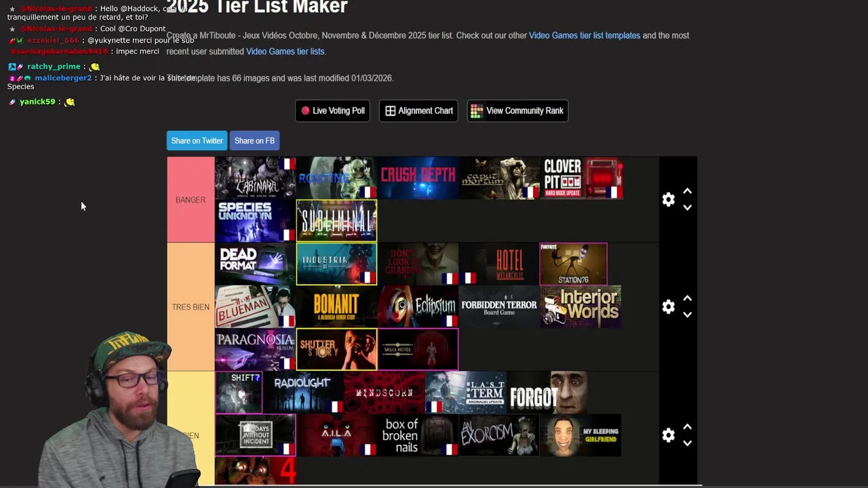868x488 pixels.
Task: Select the My Sleeping Girlfriend thumbnail
Action: [x=580, y=435]
